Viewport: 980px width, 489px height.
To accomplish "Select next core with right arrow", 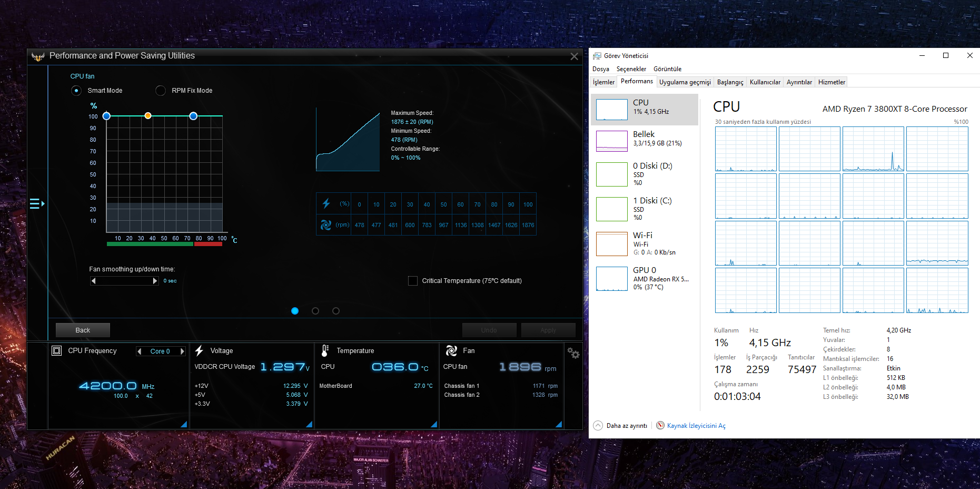I will coord(182,351).
